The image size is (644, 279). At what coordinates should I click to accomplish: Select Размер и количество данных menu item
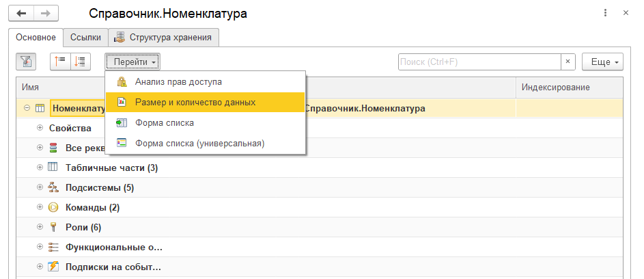click(x=195, y=102)
